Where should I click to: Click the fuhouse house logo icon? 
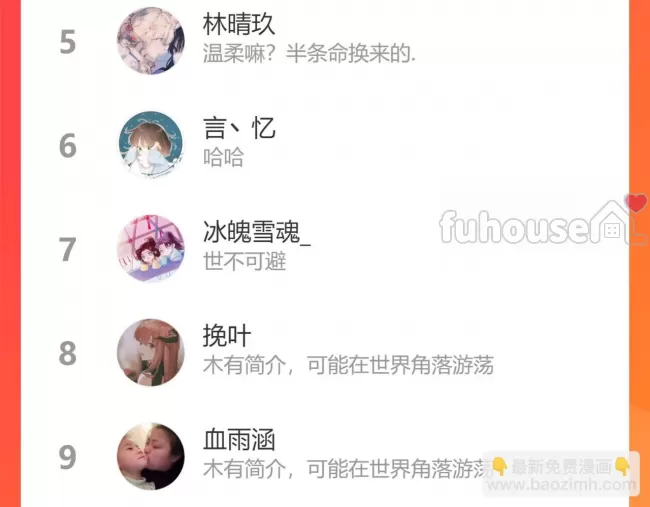617,222
